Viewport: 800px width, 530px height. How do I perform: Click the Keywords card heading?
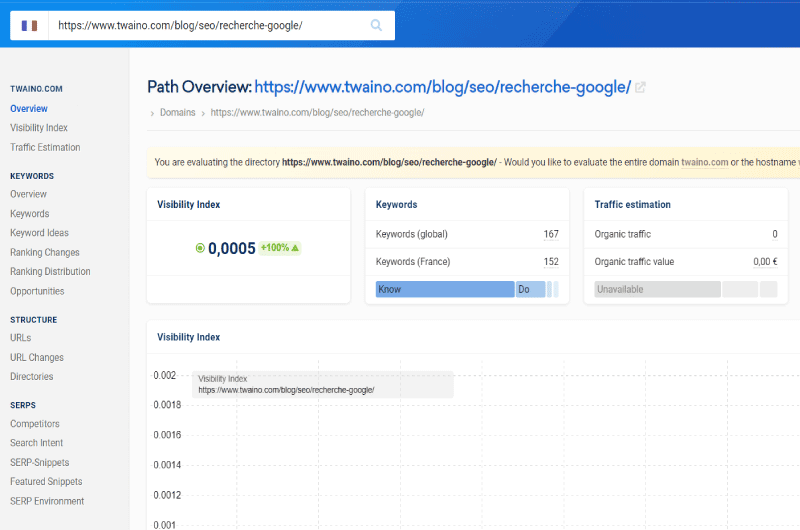tap(396, 205)
